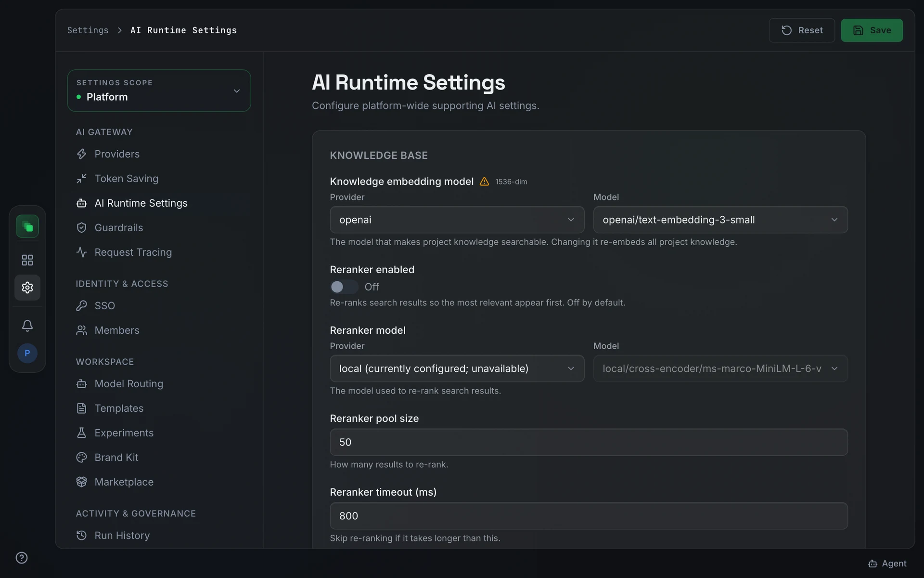The image size is (924, 578).
Task: Open notifications bell icon
Action: pos(27,326)
